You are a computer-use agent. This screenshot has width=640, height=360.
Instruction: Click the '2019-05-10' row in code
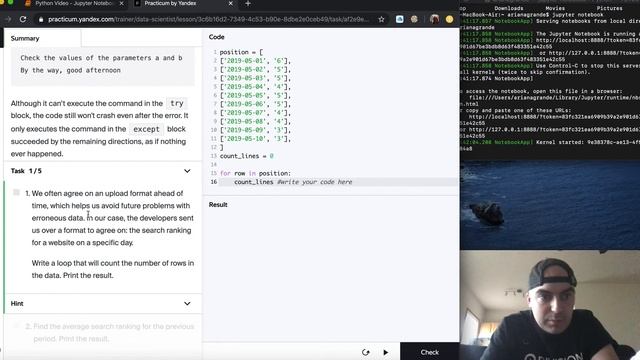point(255,139)
